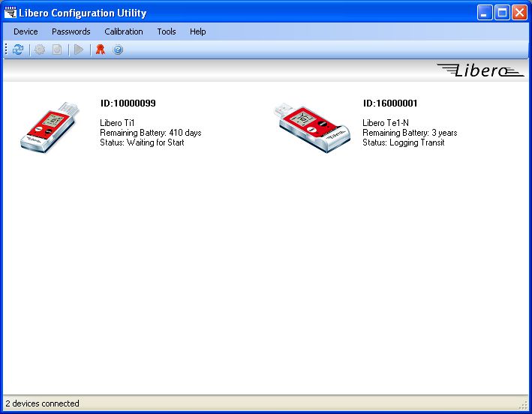The height and width of the screenshot is (414, 532).
Task: Click the Libero logo in the banner
Action: [x=480, y=70]
